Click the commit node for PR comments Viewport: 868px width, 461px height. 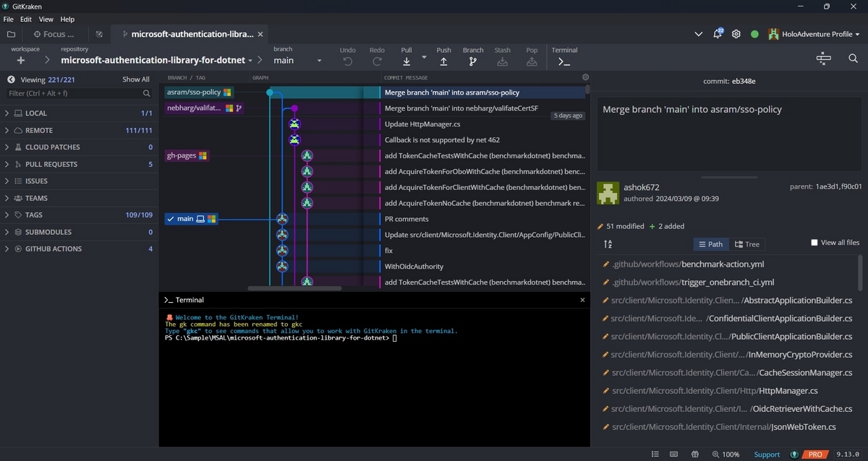pos(282,219)
